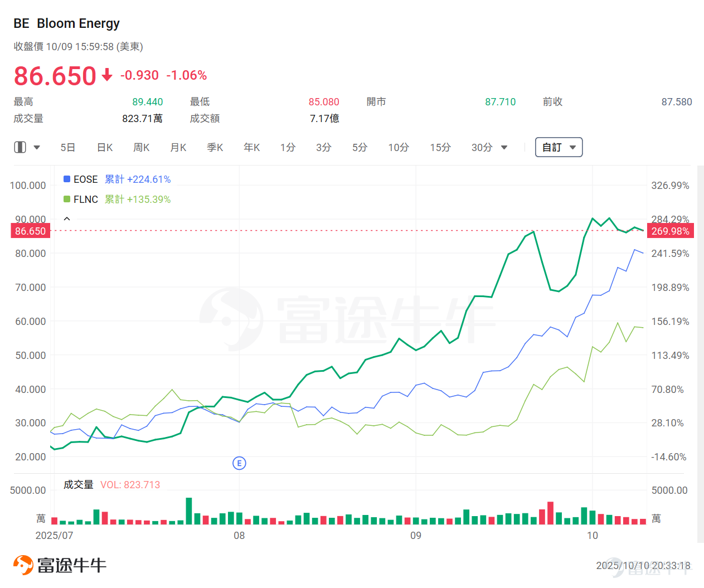Click the EOSE 累計 +224.61% reading
Screen dimensions: 704x588
click(x=138, y=179)
